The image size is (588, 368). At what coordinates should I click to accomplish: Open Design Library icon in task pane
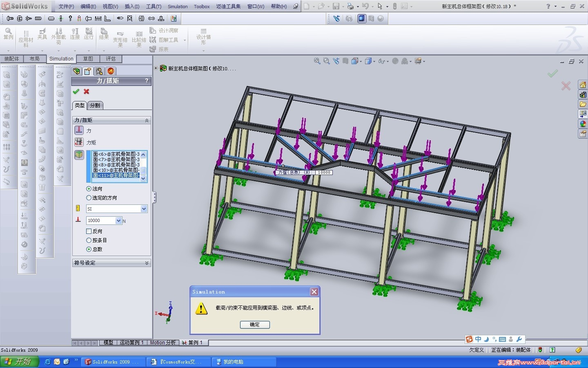tap(583, 94)
